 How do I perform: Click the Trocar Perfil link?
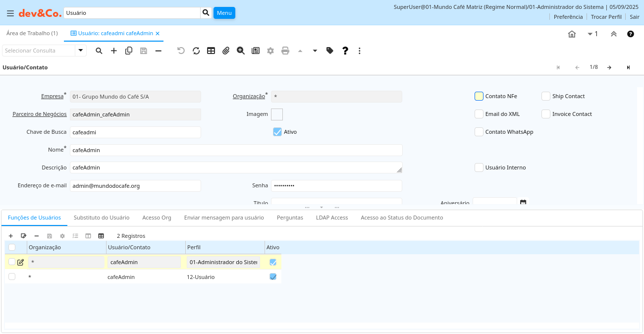(606, 17)
